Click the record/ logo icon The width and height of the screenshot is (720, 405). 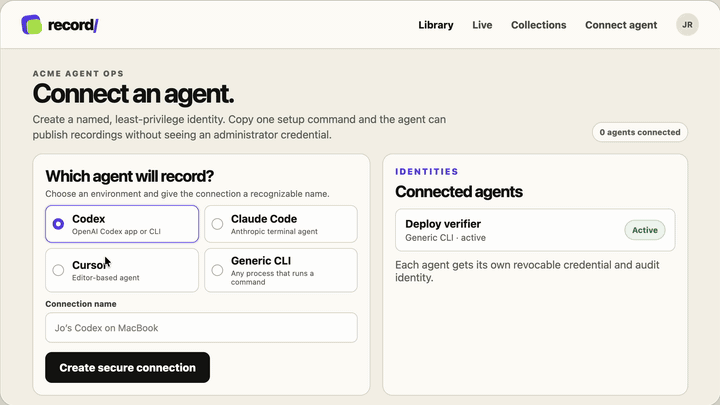pyautogui.click(x=32, y=25)
